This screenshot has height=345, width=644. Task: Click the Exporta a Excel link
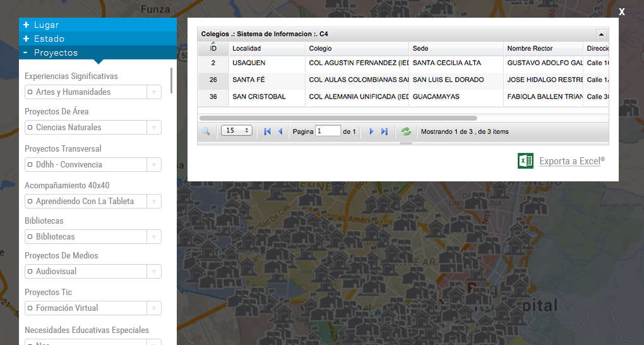pos(571,161)
